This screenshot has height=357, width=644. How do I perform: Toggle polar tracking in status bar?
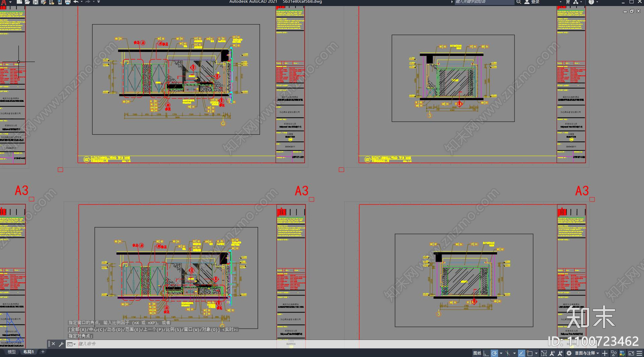[494, 353]
